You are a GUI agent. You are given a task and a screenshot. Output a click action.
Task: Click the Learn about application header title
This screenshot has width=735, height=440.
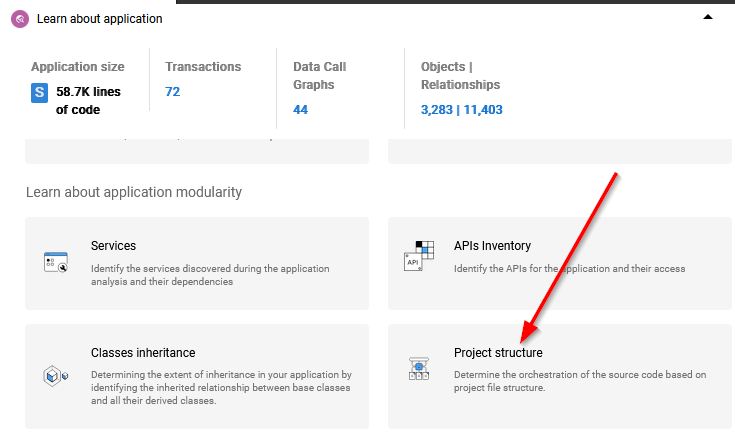[100, 19]
